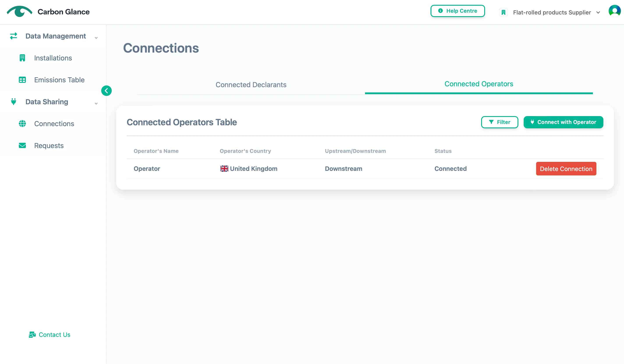Viewport: 624px width, 364px height.
Task: Collapse the sidebar with the green arrow button
Action: click(x=106, y=91)
